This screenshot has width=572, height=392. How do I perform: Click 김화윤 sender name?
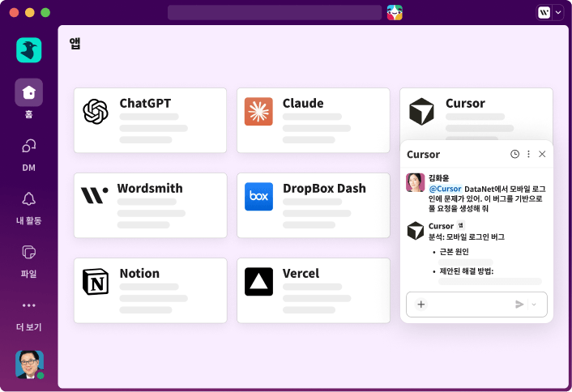click(439, 178)
